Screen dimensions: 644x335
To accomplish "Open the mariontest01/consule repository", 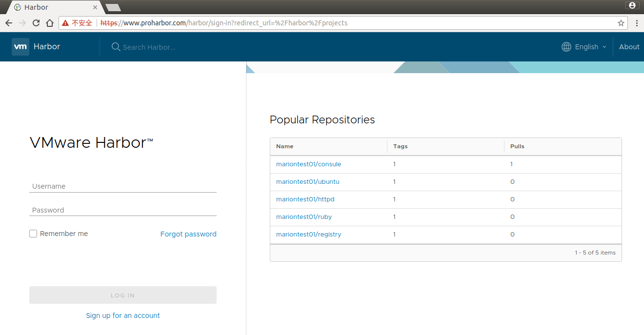I will pos(308,164).
